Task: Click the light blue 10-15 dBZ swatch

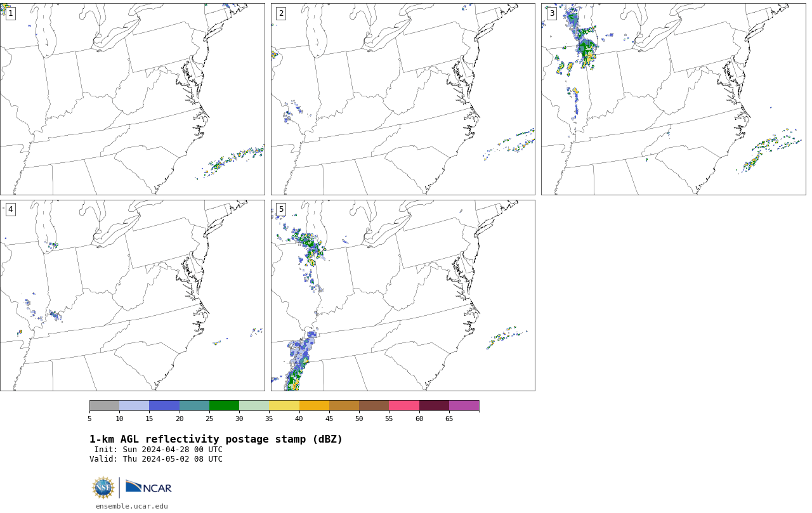Action: click(x=134, y=406)
